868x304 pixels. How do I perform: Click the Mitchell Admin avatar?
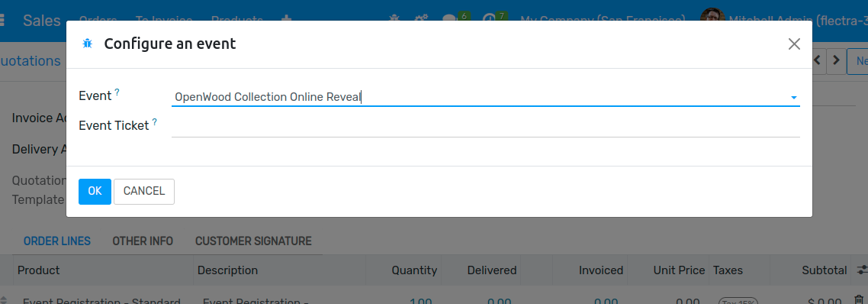pyautogui.click(x=712, y=20)
